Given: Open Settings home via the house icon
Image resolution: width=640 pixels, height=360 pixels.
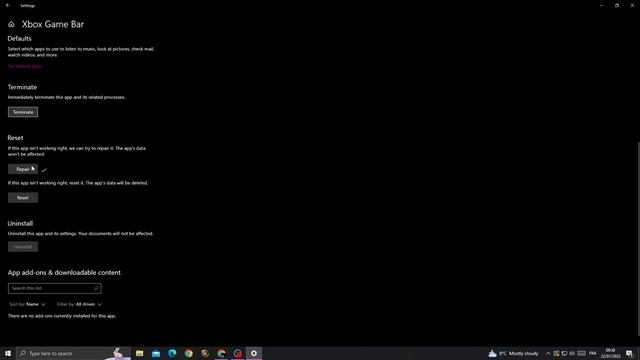Looking at the screenshot, I should tap(11, 24).
